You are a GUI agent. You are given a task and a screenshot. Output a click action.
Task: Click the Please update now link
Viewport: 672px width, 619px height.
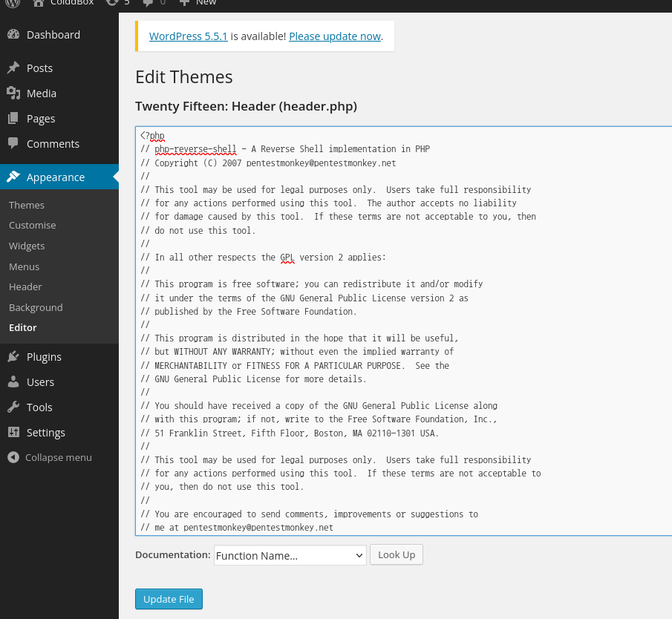[335, 36]
